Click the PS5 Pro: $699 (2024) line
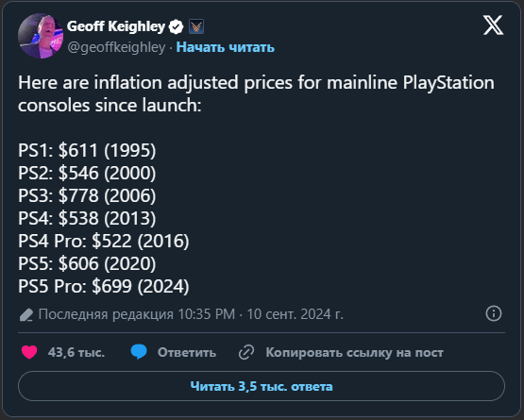Viewport: 524px width, 420px height. [x=104, y=286]
